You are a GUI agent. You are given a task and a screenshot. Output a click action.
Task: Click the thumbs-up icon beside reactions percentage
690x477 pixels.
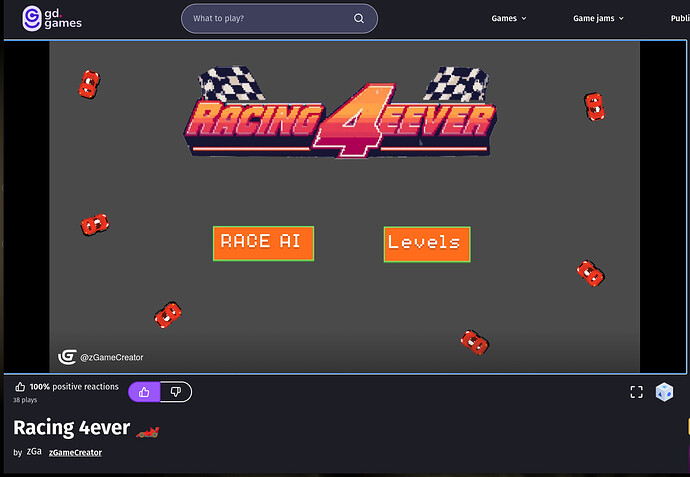pyautogui.click(x=20, y=387)
